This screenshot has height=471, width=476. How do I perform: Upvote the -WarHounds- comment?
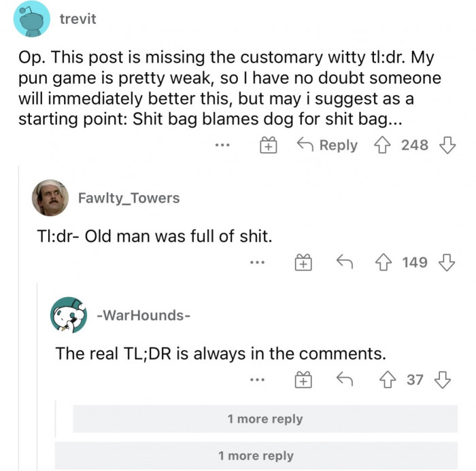point(390,380)
